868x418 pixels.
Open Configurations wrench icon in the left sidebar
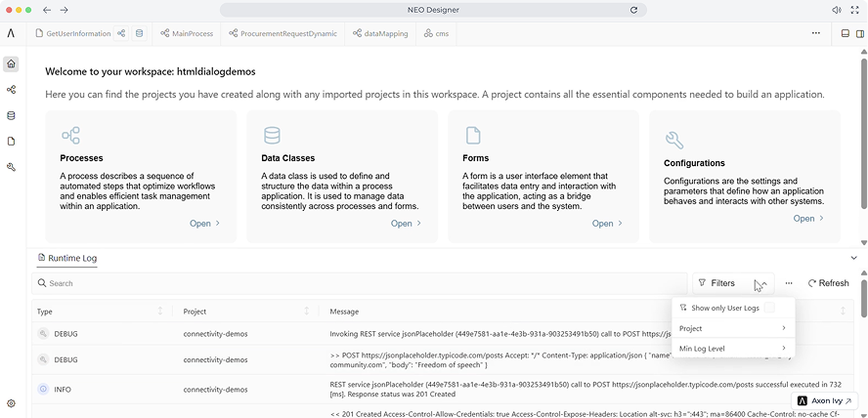tap(11, 167)
